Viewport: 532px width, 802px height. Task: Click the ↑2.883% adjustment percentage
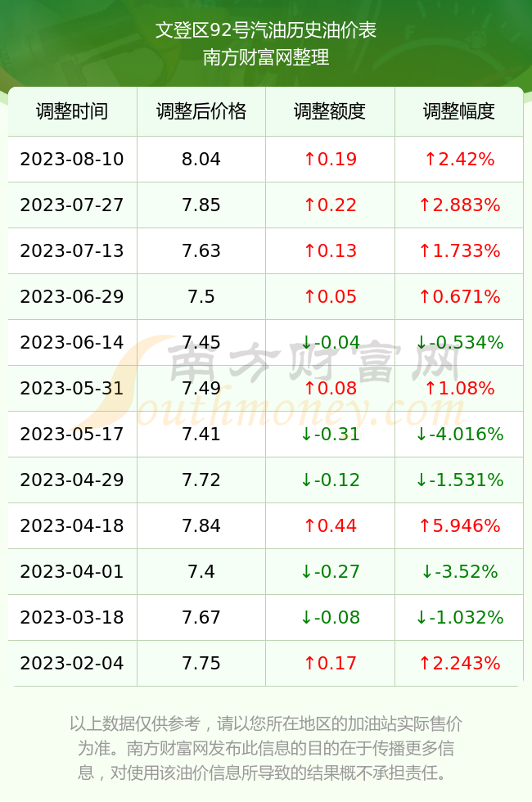coord(459,205)
